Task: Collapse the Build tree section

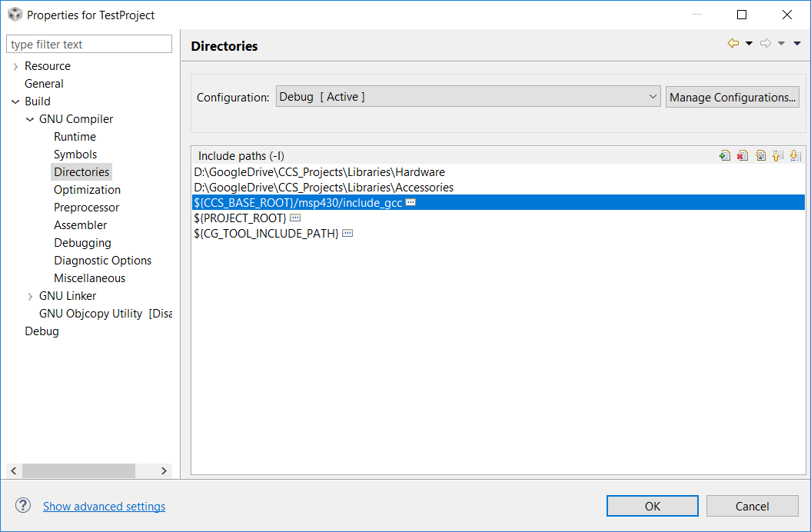Action: tap(15, 101)
